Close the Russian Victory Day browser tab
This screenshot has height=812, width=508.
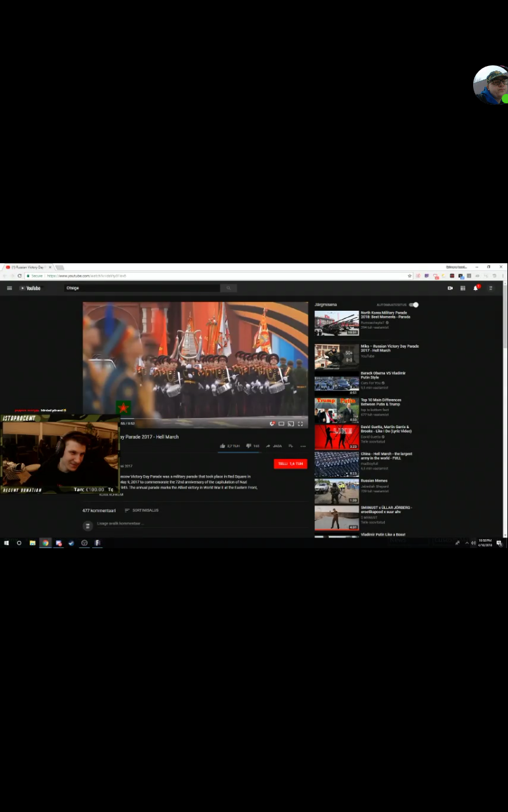click(50, 267)
